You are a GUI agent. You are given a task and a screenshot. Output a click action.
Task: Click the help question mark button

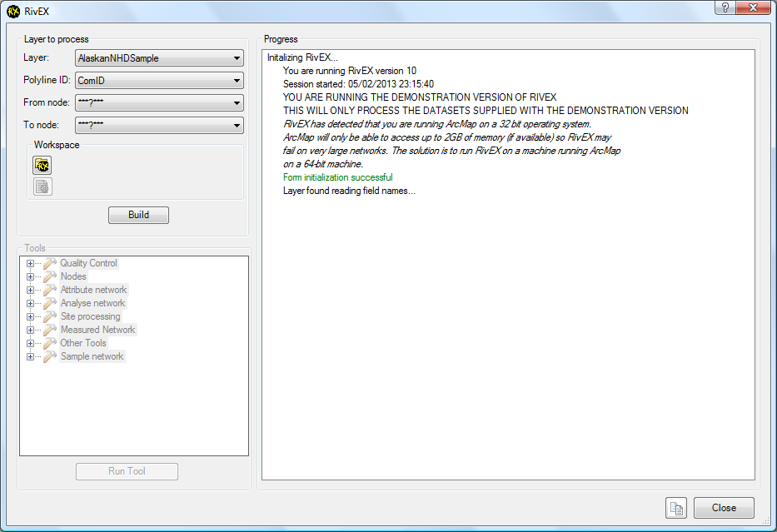tap(725, 7)
